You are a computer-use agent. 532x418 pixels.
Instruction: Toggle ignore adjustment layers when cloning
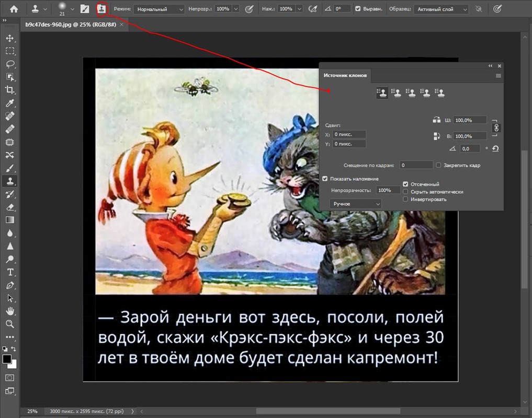[x=479, y=9]
